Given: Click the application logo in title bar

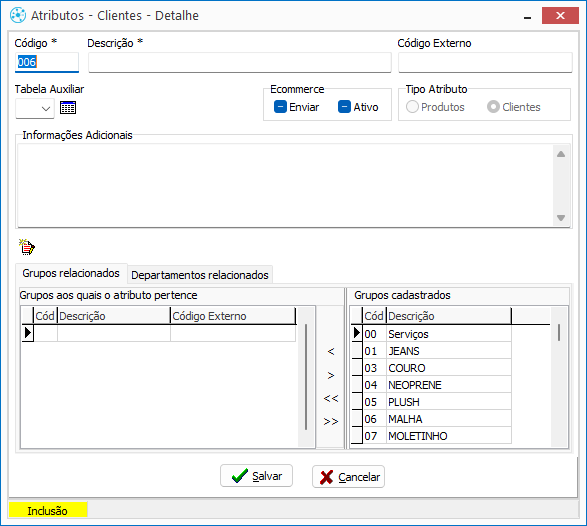Looking at the screenshot, I should [x=18, y=15].
